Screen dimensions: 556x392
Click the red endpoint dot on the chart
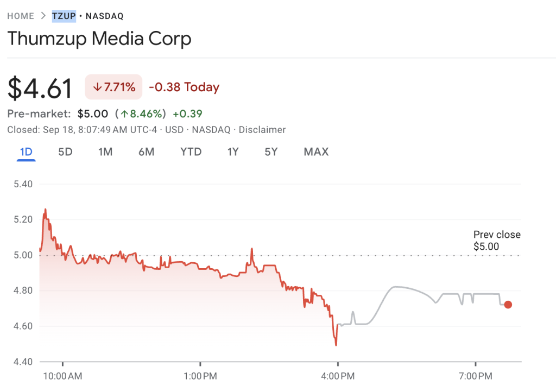pos(508,305)
